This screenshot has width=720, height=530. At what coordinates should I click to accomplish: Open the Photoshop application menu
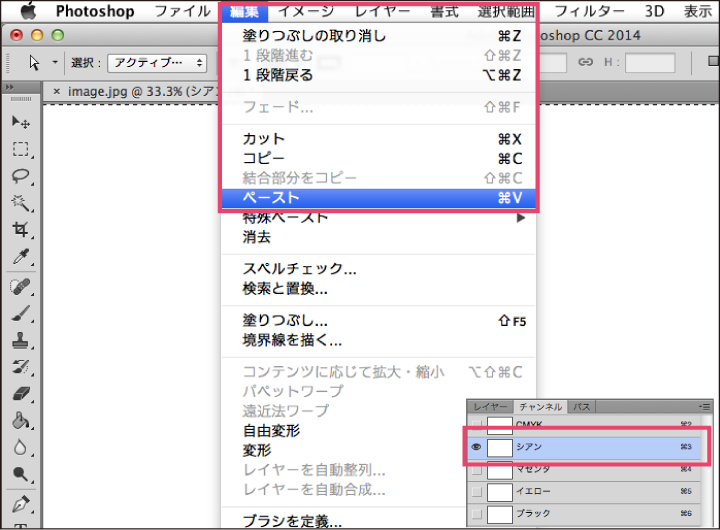95,11
